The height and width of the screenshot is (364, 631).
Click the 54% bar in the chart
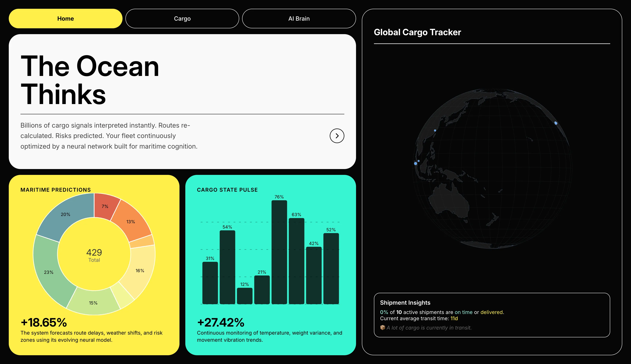(227, 267)
